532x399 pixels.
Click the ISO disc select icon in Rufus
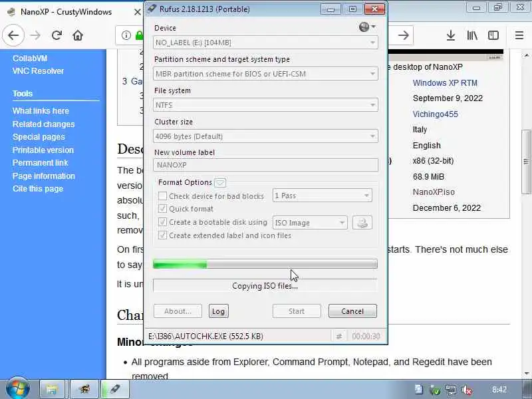click(362, 223)
